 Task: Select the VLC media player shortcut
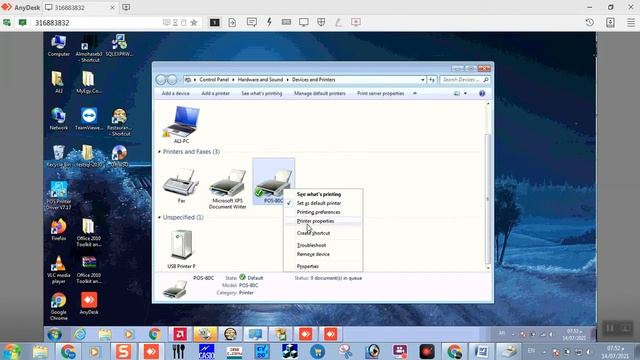tap(58, 269)
